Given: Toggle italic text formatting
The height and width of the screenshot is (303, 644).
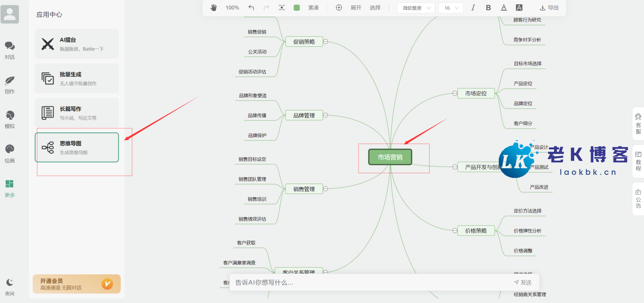Looking at the screenshot, I should pyautogui.click(x=473, y=8).
